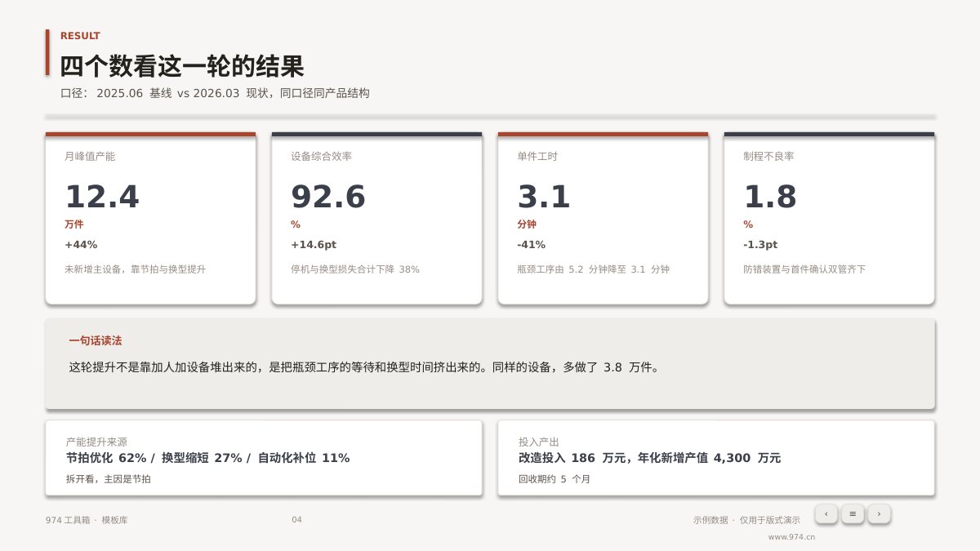
Task: Click the www.974.cn footer URL
Action: 791,537
